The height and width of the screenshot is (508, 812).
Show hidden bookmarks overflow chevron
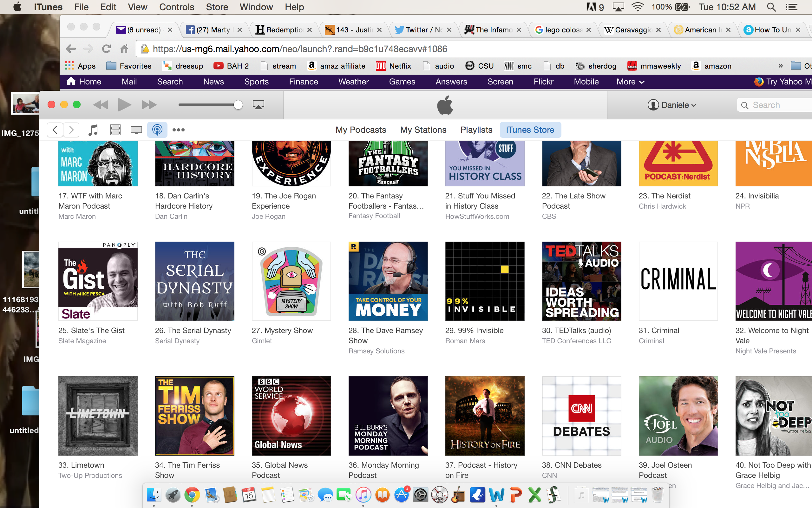point(781,66)
